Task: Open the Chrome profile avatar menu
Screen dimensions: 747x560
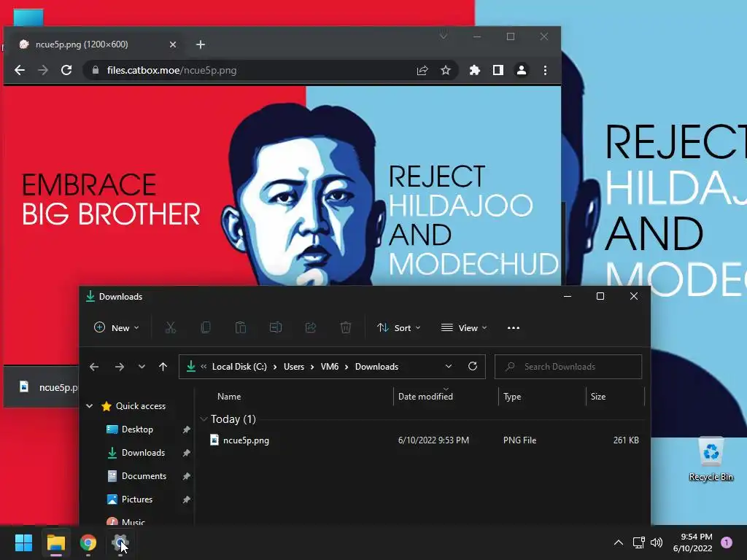Action: coord(521,71)
